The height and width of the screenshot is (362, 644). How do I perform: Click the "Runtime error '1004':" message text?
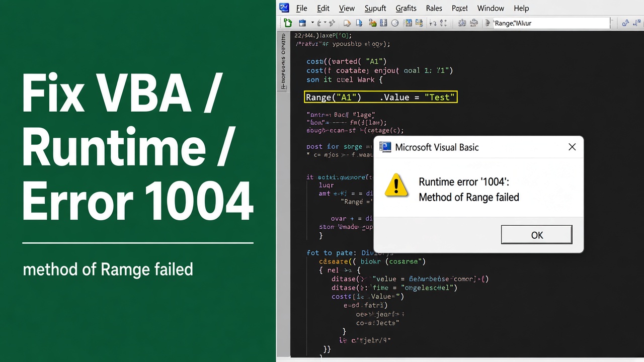click(464, 182)
